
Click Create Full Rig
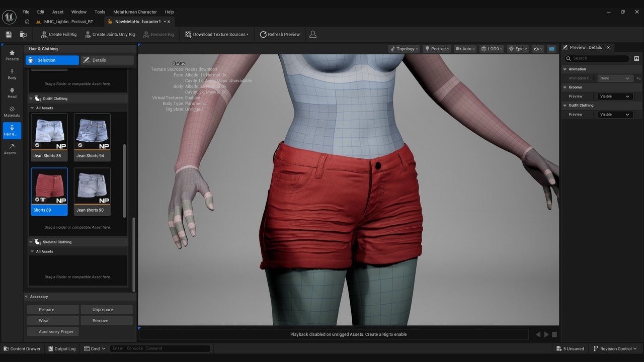(58, 34)
